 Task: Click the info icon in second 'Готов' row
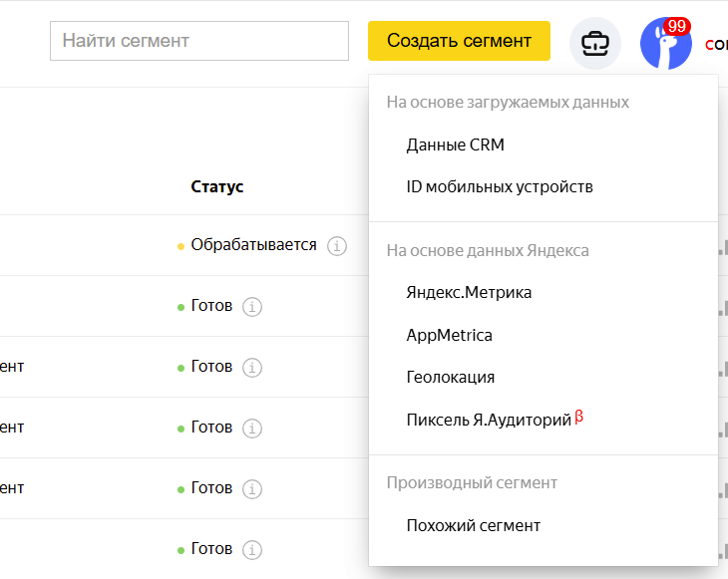coord(252,368)
